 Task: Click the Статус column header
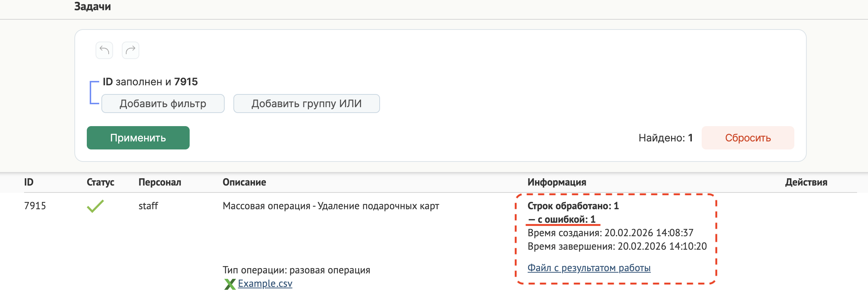101,182
